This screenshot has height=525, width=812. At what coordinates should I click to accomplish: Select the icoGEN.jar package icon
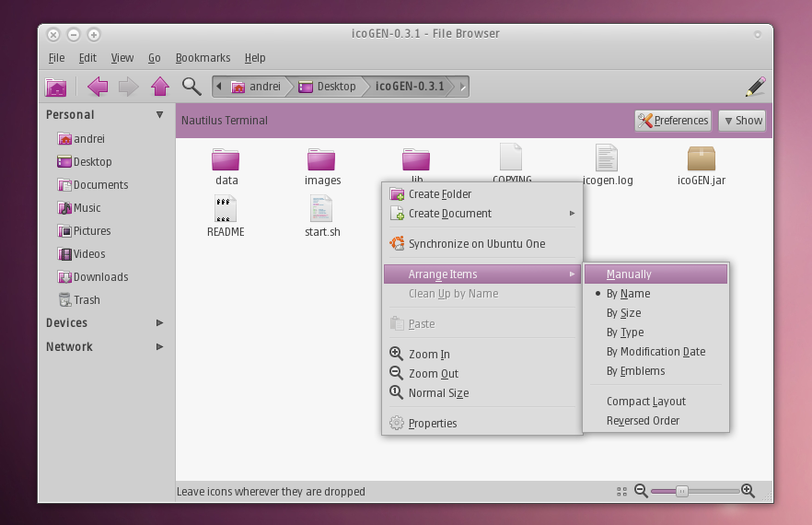(x=702, y=158)
